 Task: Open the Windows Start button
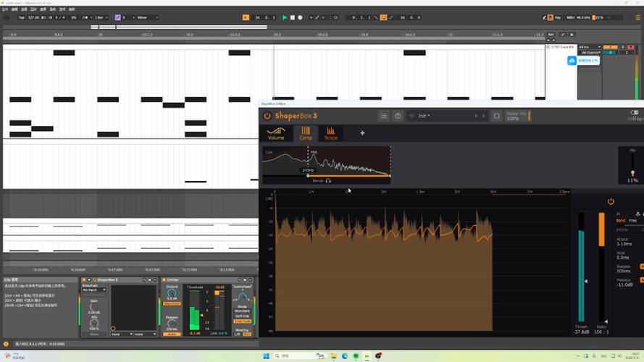[x=266, y=355]
